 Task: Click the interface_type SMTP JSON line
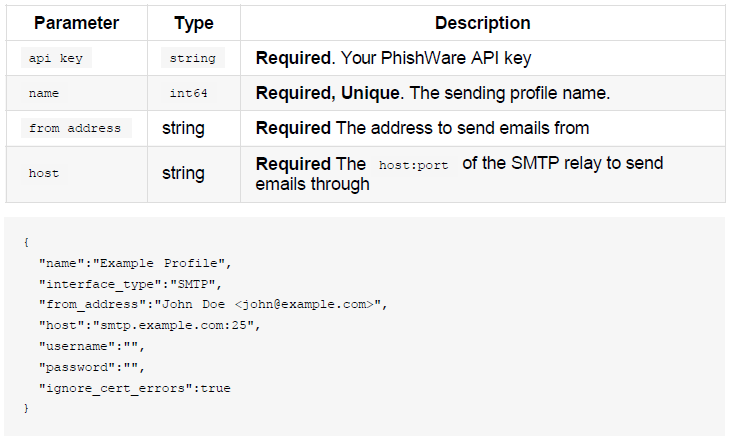click(130, 284)
